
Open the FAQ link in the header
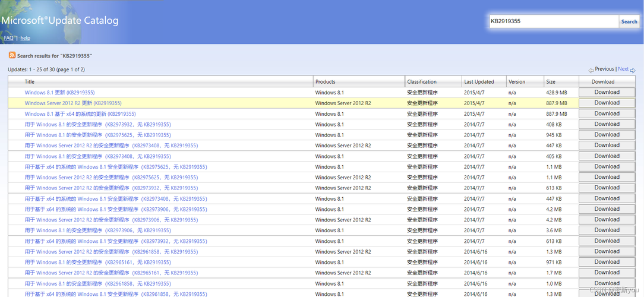pyautogui.click(x=8, y=38)
